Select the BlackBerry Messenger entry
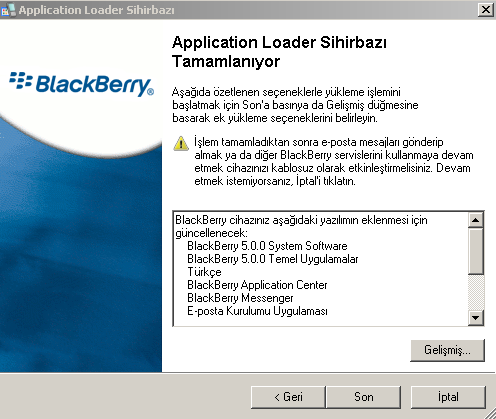Screen dimensions: 496x419 [240, 298]
